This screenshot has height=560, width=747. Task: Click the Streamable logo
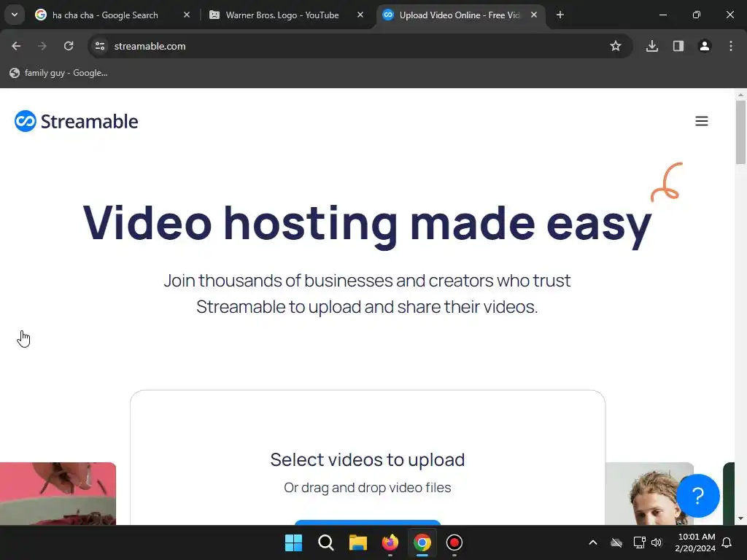click(76, 121)
